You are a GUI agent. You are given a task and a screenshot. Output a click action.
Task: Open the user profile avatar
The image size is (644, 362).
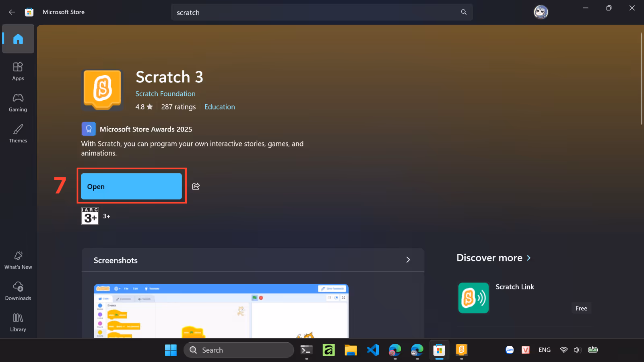541,12
